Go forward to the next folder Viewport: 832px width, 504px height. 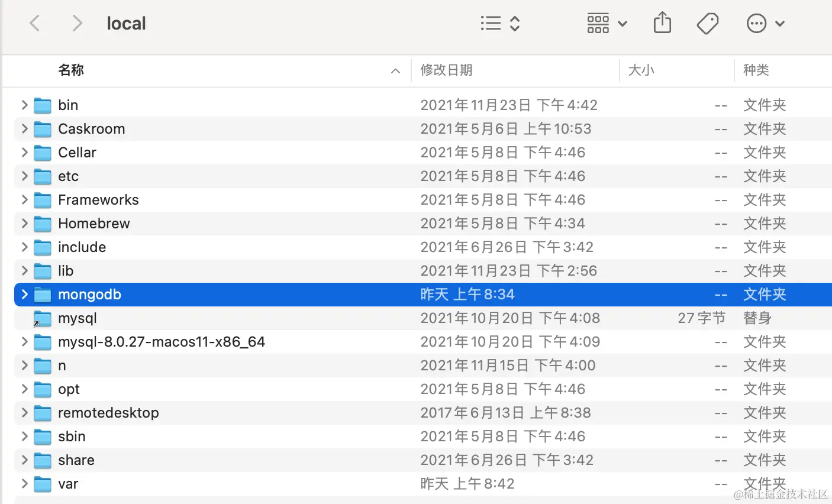pos(77,24)
